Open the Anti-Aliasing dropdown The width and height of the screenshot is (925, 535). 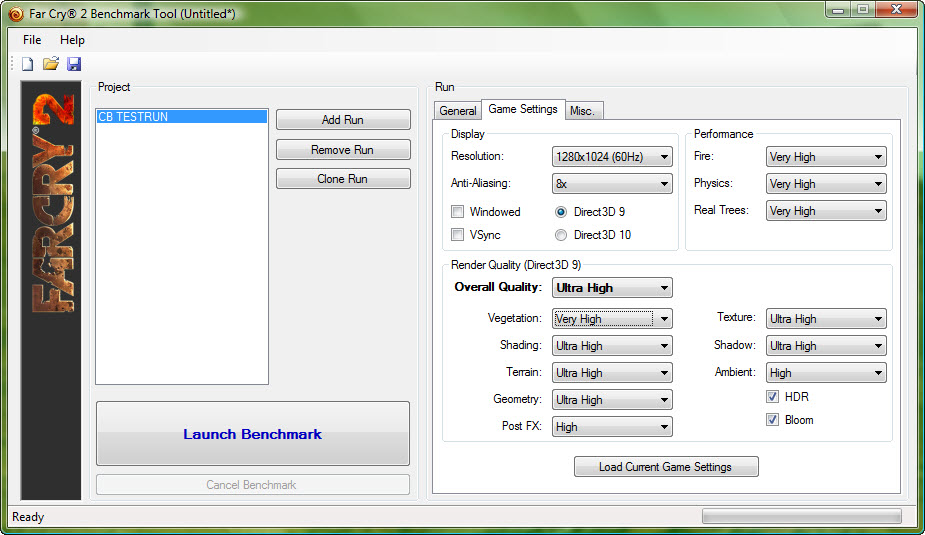[x=612, y=183]
